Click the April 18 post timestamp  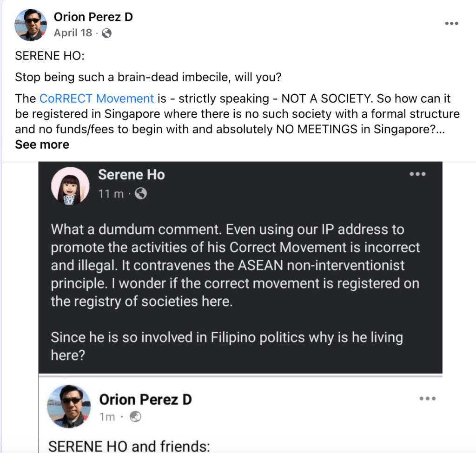[x=73, y=33]
